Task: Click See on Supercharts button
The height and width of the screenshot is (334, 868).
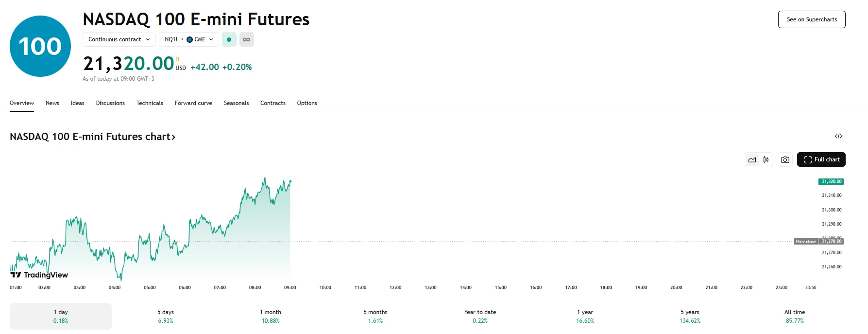Action: (x=812, y=19)
